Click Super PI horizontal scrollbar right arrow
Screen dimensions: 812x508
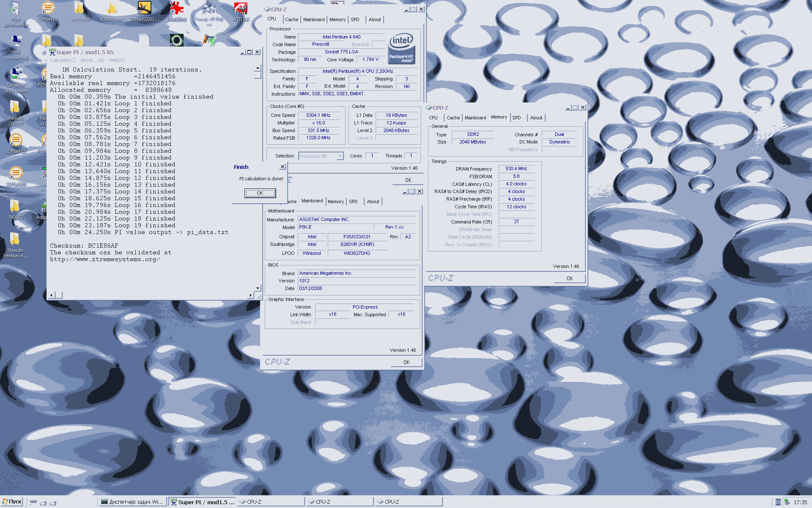(250, 295)
